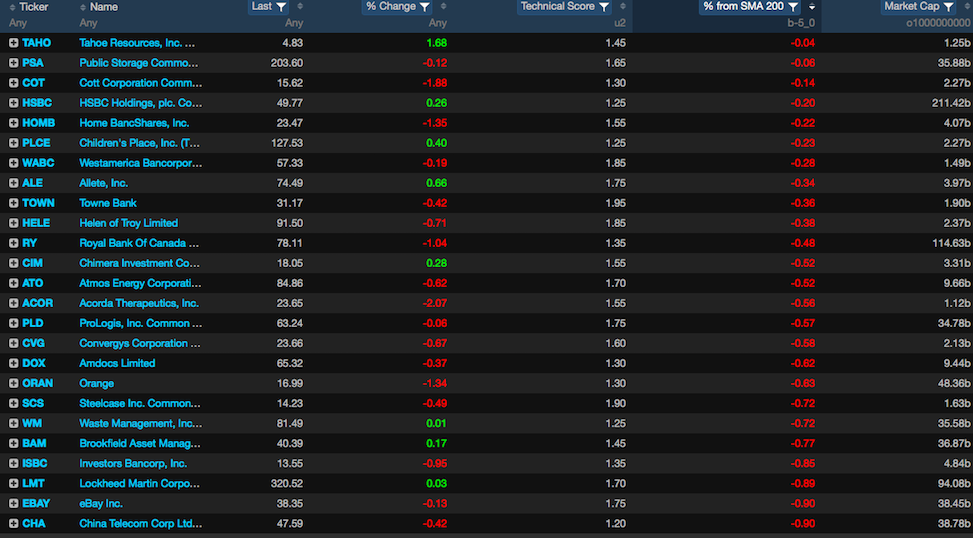Image resolution: width=973 pixels, height=538 pixels.
Task: Expand the TAHO row plus icon
Action: [x=13, y=43]
